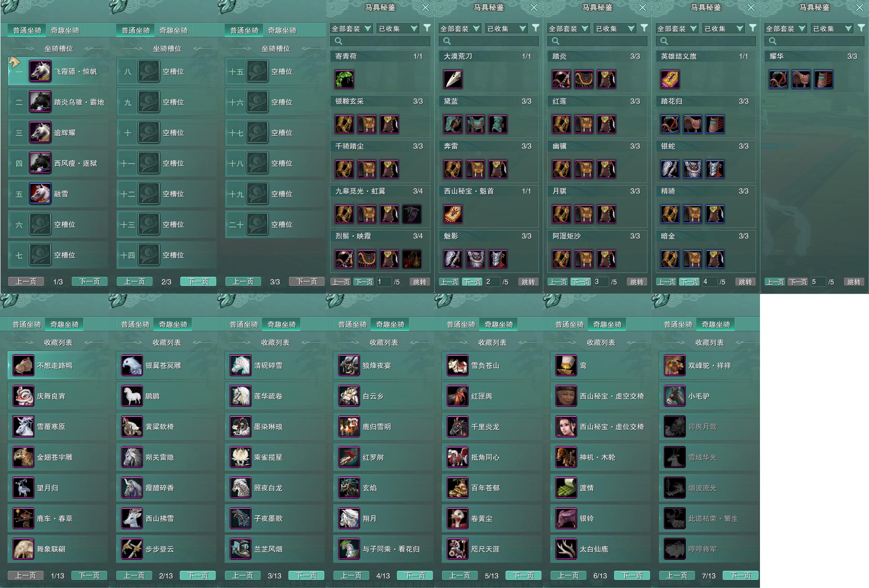The image size is (869, 588).
Task: Click the 西山秘宝·魁首 item icon
Action: 453,214
